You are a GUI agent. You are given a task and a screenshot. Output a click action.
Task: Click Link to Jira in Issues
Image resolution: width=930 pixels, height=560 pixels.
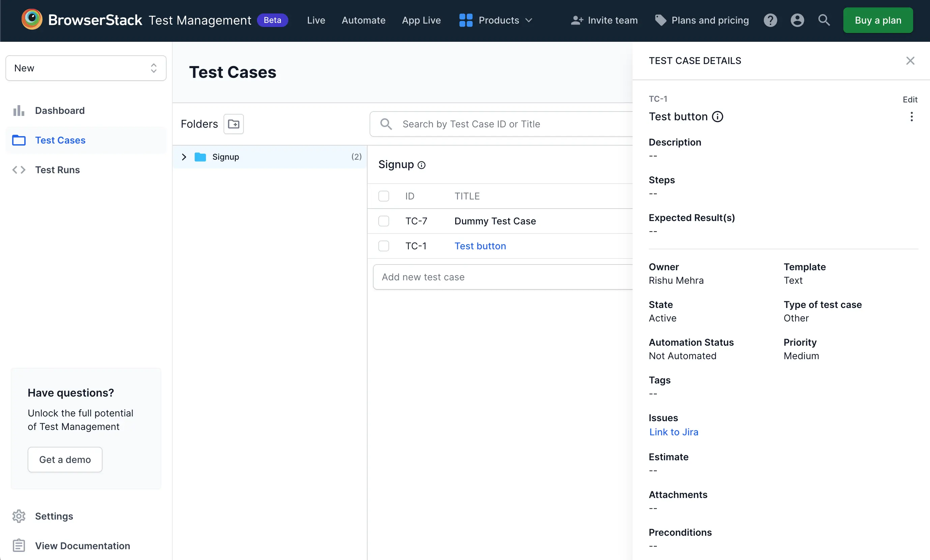673,431
